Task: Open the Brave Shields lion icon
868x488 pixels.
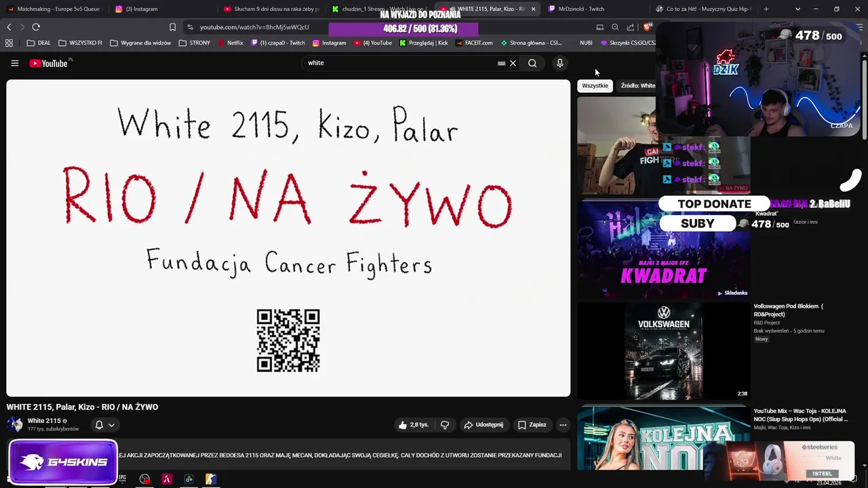Action: (x=648, y=27)
